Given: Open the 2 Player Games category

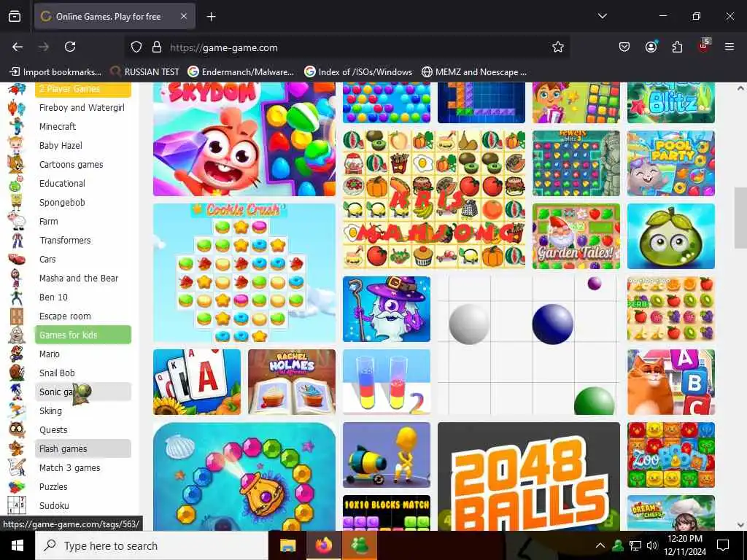Looking at the screenshot, I should point(83,89).
